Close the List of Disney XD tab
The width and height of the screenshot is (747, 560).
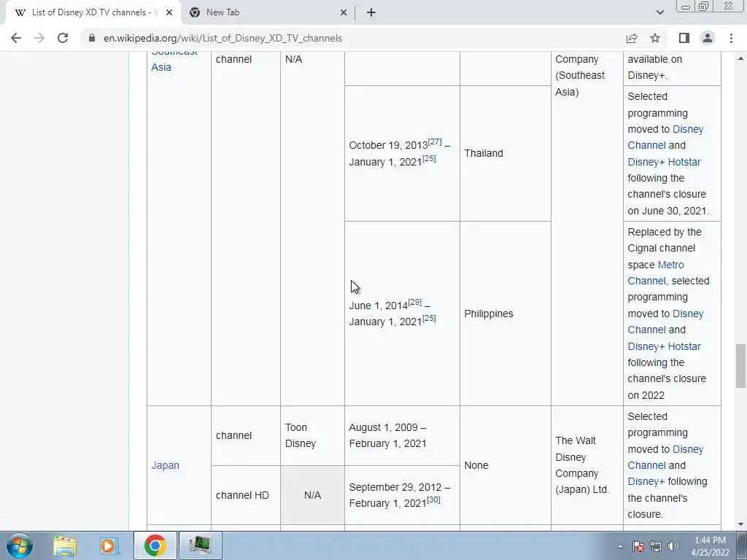tap(169, 13)
